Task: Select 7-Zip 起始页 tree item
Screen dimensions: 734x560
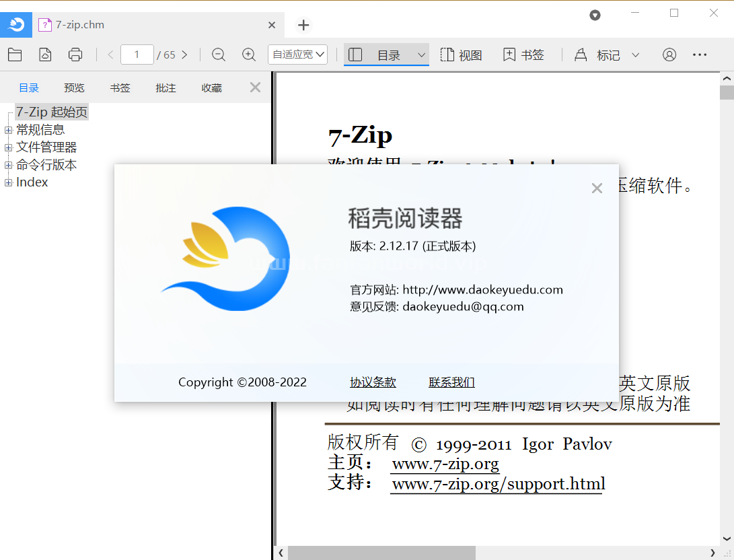Action: click(52, 112)
